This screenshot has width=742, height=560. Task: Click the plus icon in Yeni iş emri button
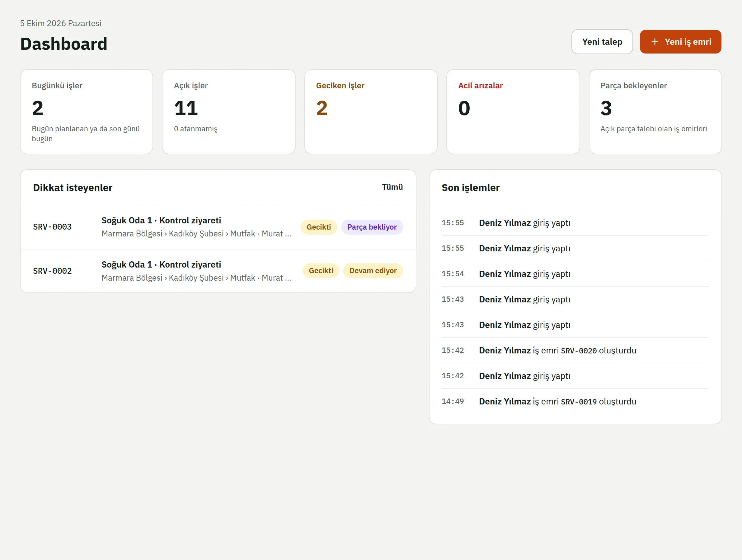tap(655, 42)
